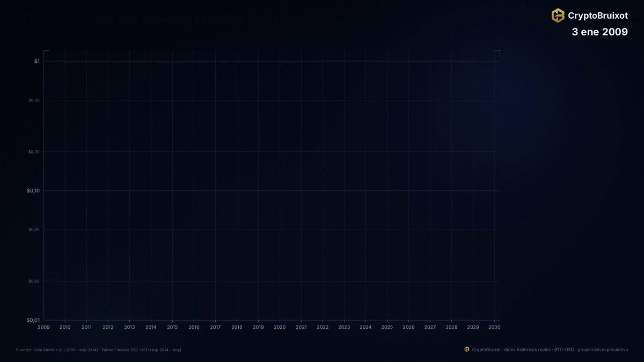The width and height of the screenshot is (644, 362).
Task: Select the 2022 year label
Action: pos(323,327)
